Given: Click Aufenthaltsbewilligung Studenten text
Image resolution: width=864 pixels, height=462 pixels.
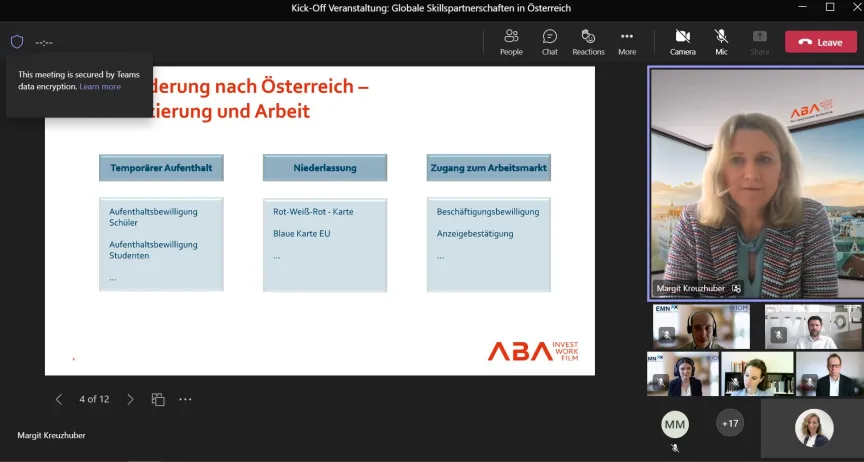Looking at the screenshot, I should [153, 250].
